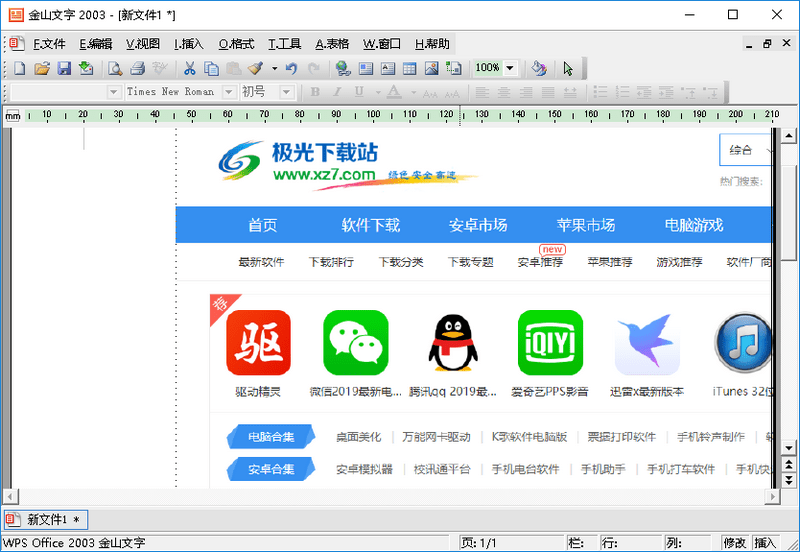Justify the paragraph text

click(548, 92)
